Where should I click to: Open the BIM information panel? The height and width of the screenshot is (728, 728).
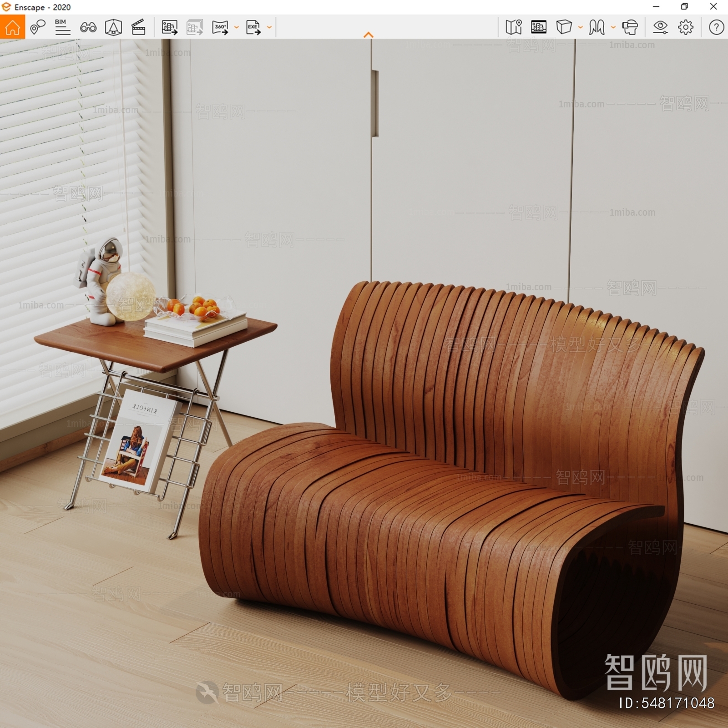(x=62, y=27)
